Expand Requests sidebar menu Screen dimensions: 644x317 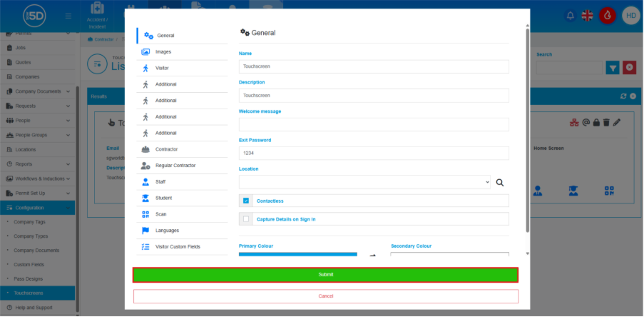[38, 106]
